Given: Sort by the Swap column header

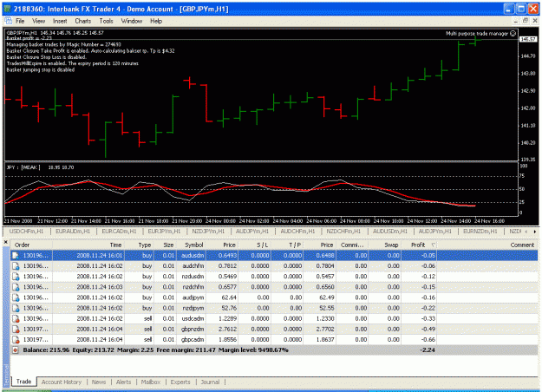Looking at the screenshot, I should [x=385, y=245].
